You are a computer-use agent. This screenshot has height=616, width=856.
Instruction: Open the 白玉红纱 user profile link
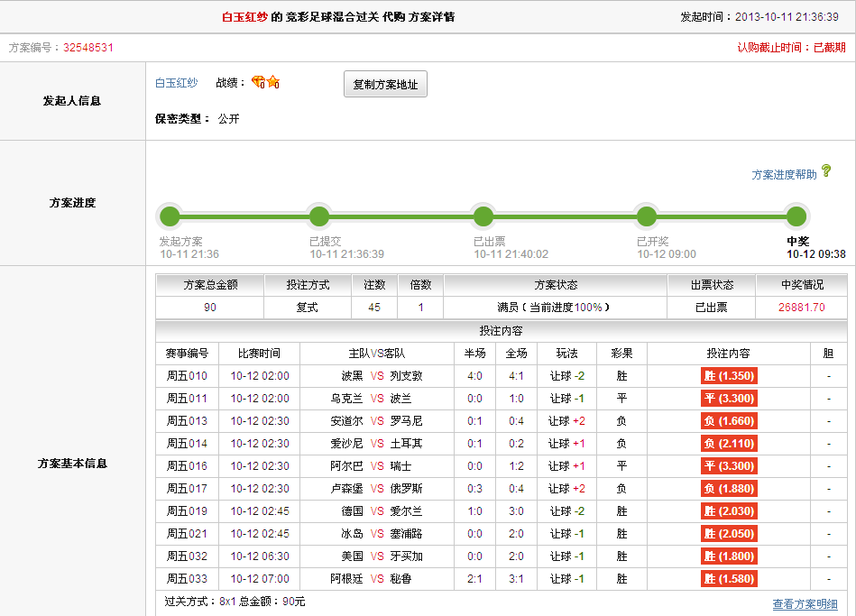click(x=176, y=83)
